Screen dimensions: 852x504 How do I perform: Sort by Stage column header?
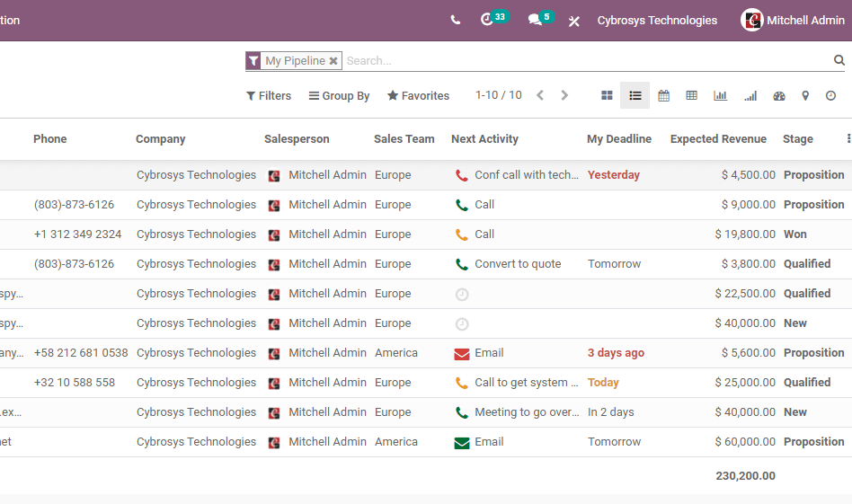[798, 139]
